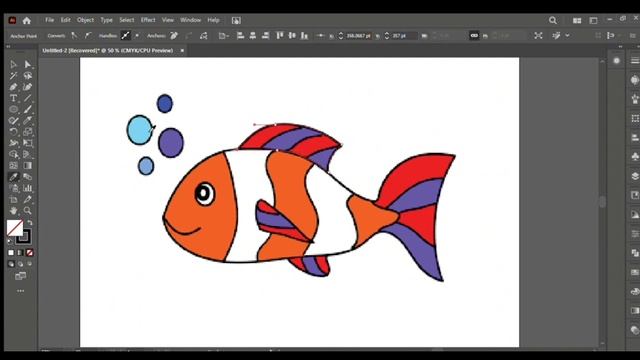Image resolution: width=640 pixels, height=360 pixels.
Task: Expand the right panel dock arrows
Action: (x=621, y=47)
